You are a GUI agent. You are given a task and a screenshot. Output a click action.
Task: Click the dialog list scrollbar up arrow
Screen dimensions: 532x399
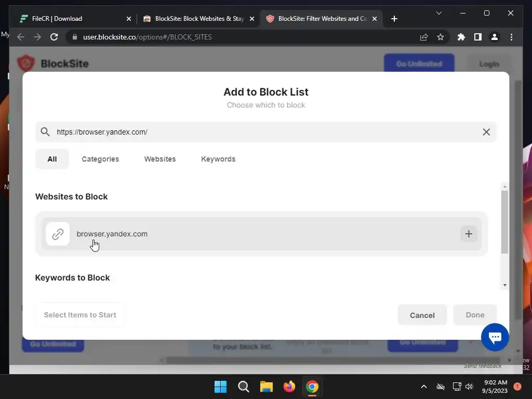(x=505, y=187)
